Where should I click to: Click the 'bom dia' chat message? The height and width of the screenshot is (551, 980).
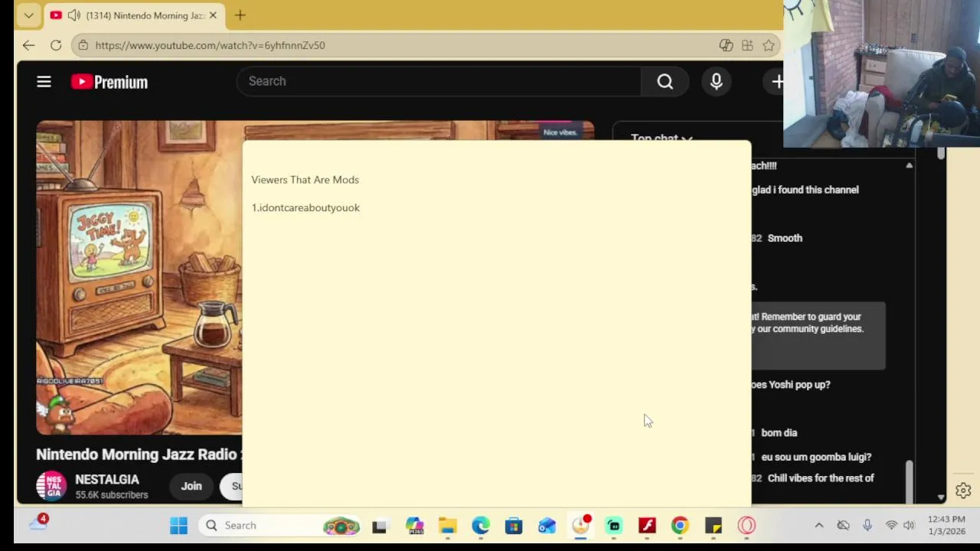779,432
